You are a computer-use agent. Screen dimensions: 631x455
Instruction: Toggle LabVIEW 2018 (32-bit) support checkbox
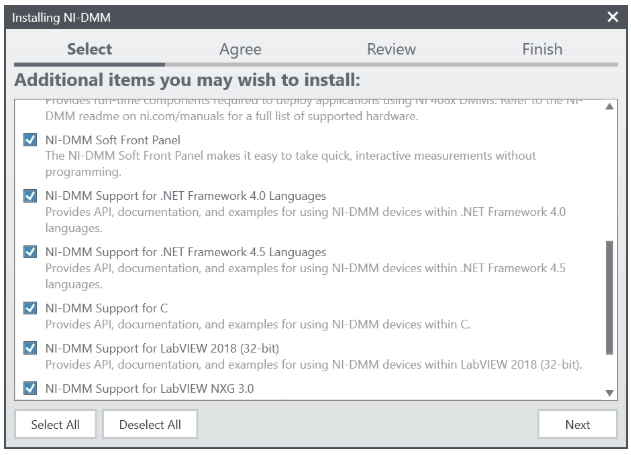click(30, 348)
